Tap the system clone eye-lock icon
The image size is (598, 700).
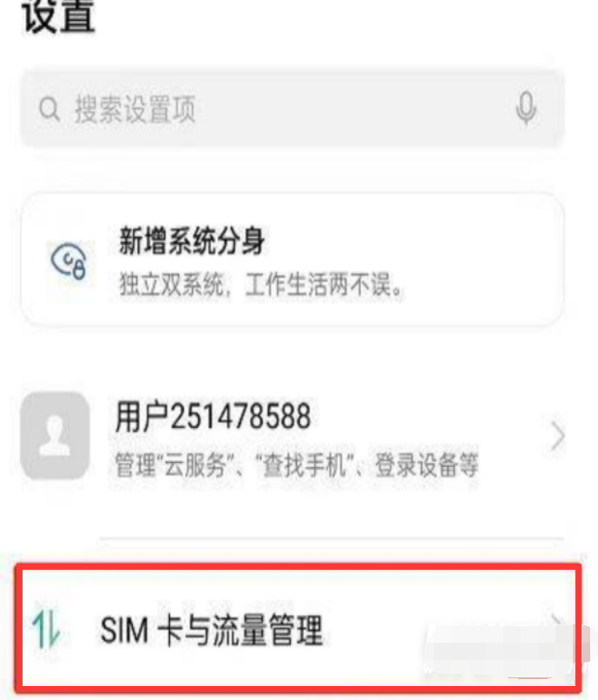(x=69, y=261)
